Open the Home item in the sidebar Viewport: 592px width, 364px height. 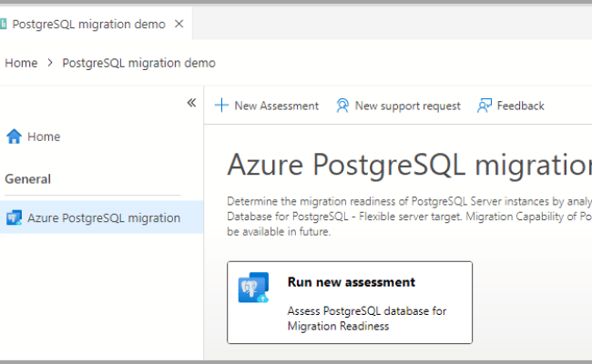click(x=44, y=136)
